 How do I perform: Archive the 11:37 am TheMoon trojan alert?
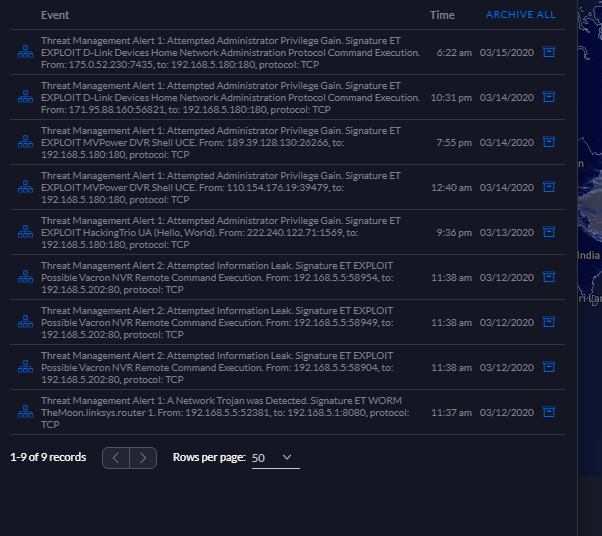point(549,412)
